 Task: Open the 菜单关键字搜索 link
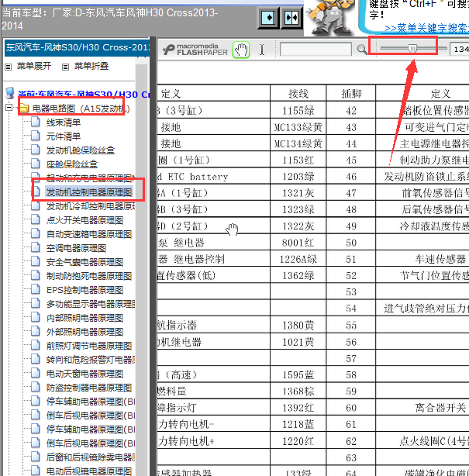pyautogui.click(x=426, y=28)
